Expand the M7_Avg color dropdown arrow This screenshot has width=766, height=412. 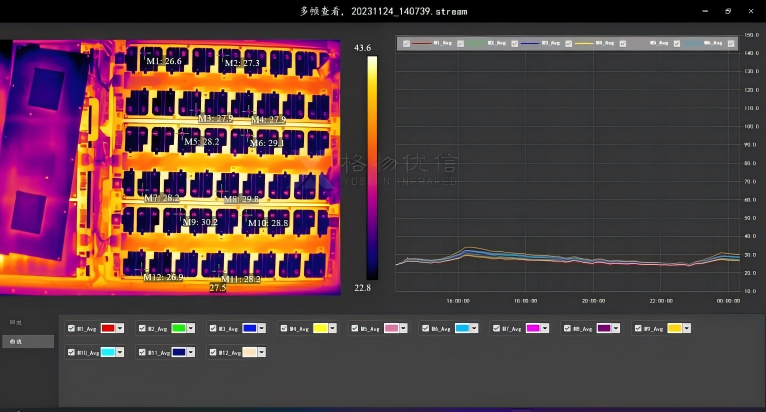pyautogui.click(x=545, y=328)
